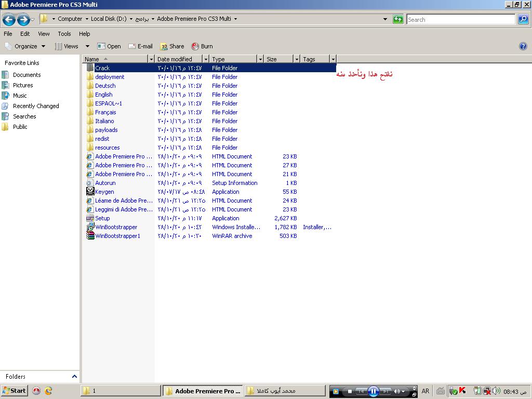Click the E-mail toolbar button
The height and width of the screenshot is (399, 532).
pyautogui.click(x=140, y=46)
